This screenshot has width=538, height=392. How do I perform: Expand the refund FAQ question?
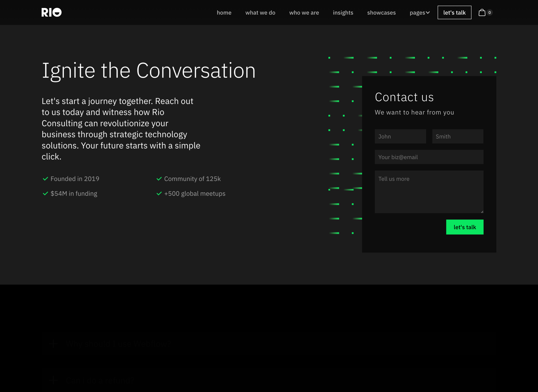coord(100,380)
